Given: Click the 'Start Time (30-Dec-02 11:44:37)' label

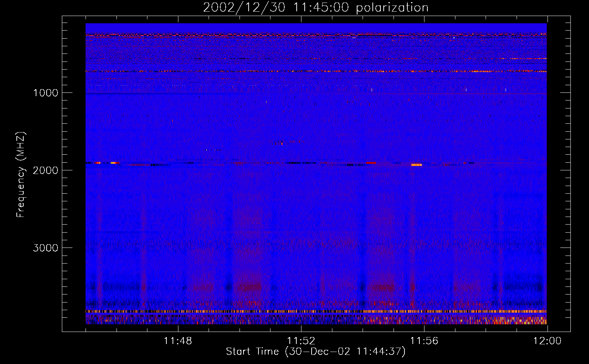Looking at the screenshot, I should click(x=316, y=352).
